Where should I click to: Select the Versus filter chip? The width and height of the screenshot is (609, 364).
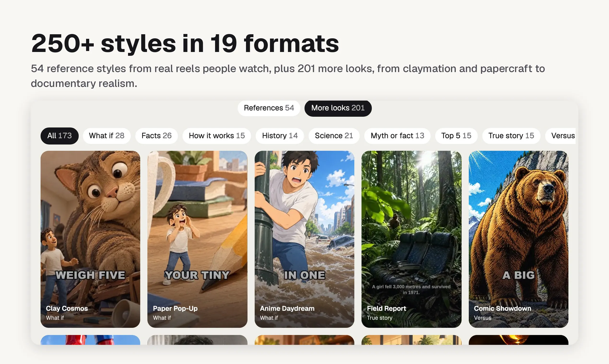tap(561, 136)
